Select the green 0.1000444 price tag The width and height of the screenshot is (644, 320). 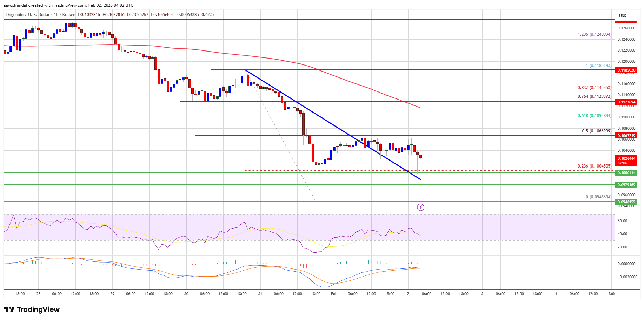pos(626,172)
